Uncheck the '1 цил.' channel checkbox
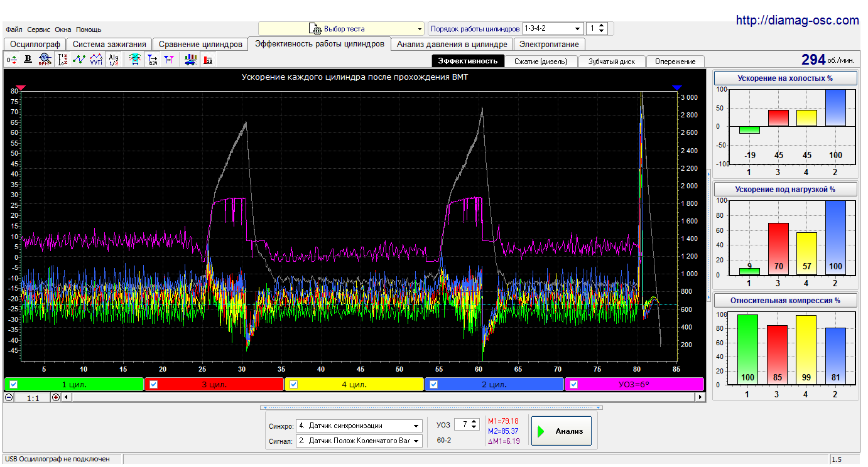 coord(14,384)
